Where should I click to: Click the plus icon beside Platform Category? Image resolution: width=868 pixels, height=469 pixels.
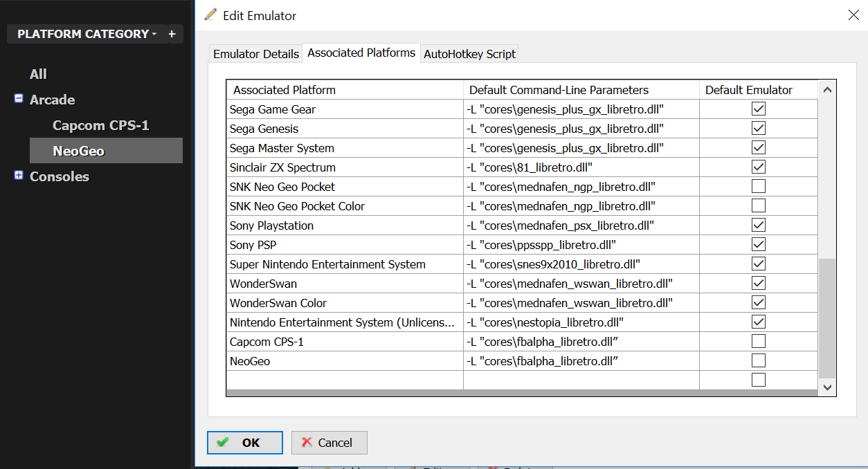[x=172, y=34]
